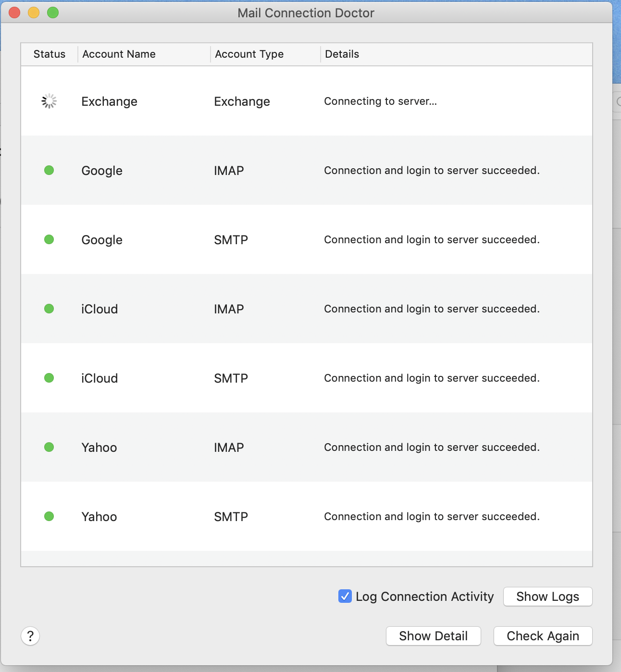Image resolution: width=621 pixels, height=672 pixels.
Task: Click the Details column header
Action: click(342, 54)
